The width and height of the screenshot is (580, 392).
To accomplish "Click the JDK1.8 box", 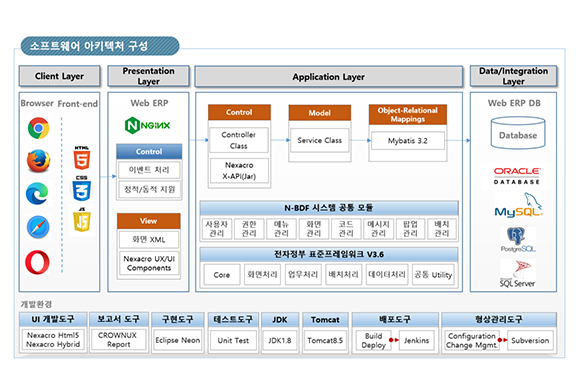I will (x=280, y=340).
